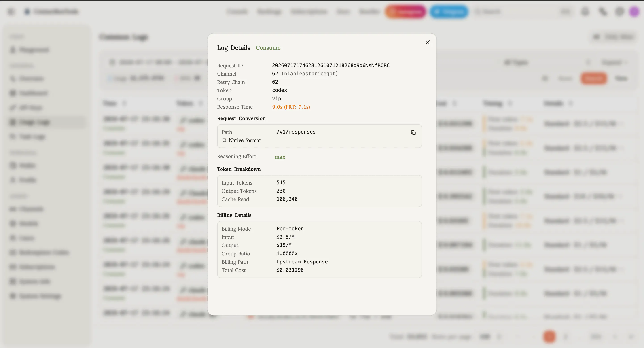Click the Response Time label

(235, 107)
